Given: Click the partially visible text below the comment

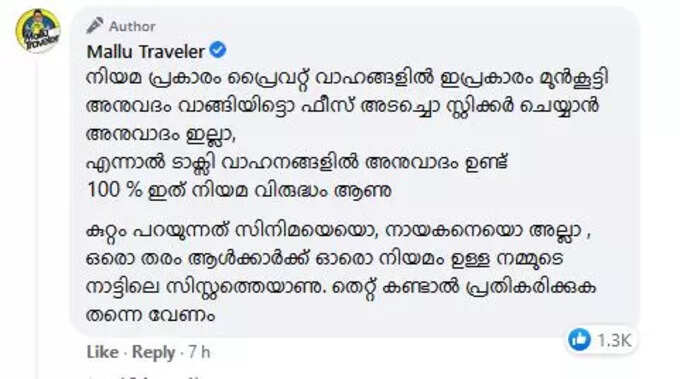Looking at the screenshot, I should pyautogui.click(x=143, y=377).
